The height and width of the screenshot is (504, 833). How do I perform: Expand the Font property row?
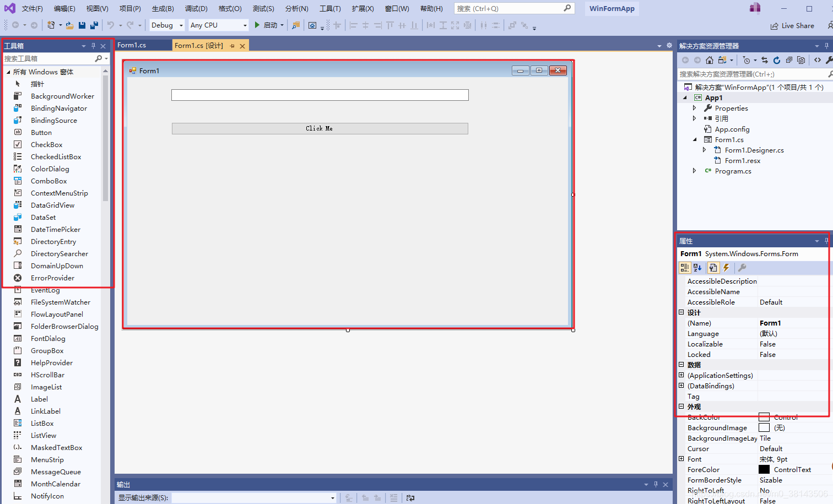681,459
